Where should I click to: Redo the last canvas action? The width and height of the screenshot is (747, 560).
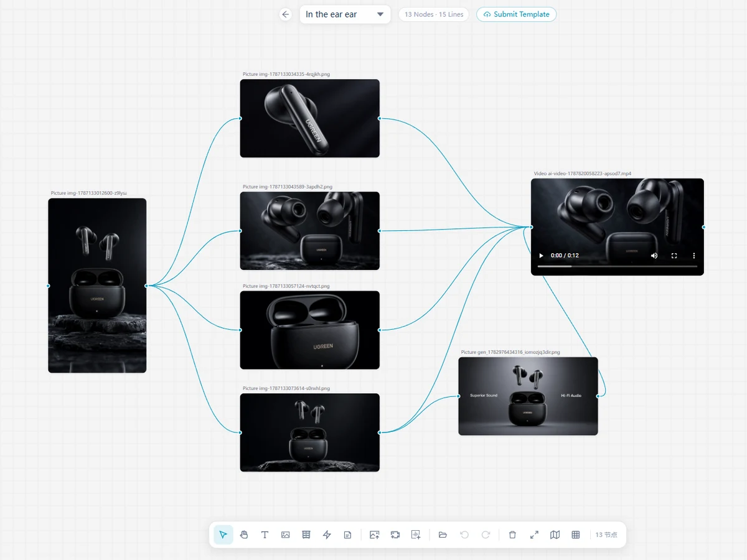tap(486, 534)
